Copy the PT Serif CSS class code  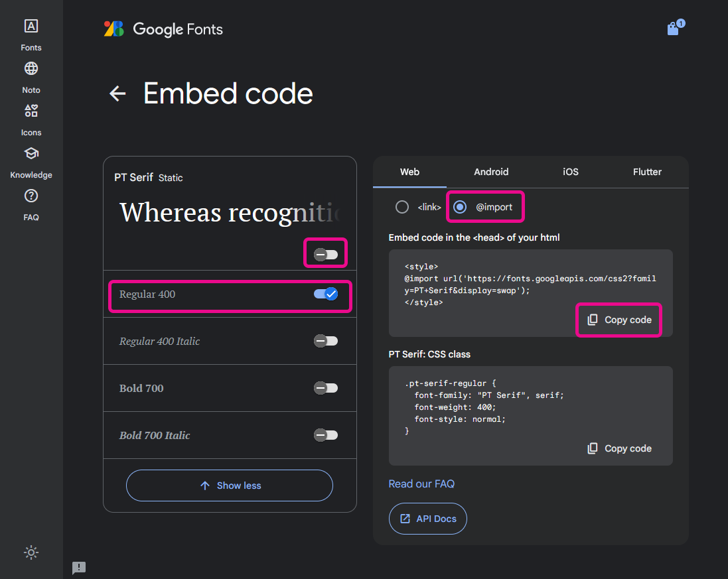[619, 448]
